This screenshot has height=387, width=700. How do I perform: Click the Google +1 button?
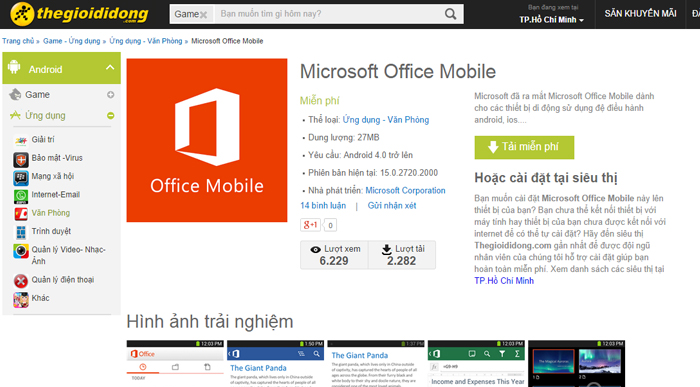[x=310, y=225]
